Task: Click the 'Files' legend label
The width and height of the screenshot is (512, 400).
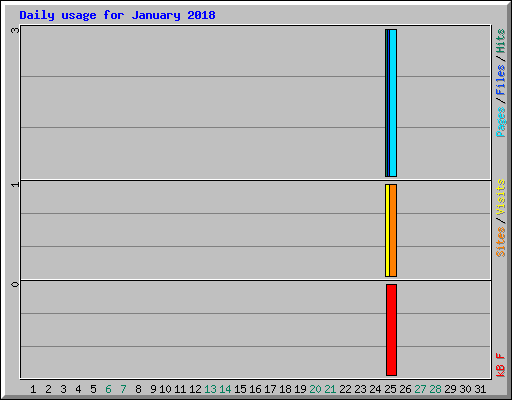Action: tap(500, 80)
